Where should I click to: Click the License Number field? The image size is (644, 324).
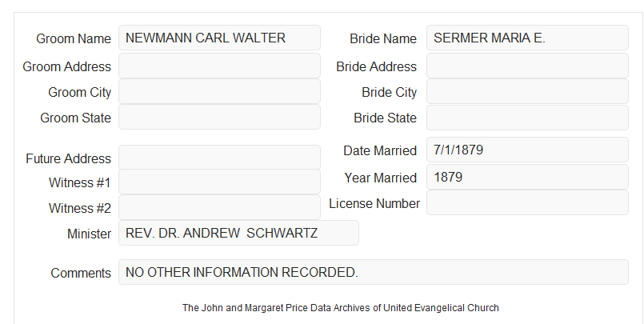point(527,202)
